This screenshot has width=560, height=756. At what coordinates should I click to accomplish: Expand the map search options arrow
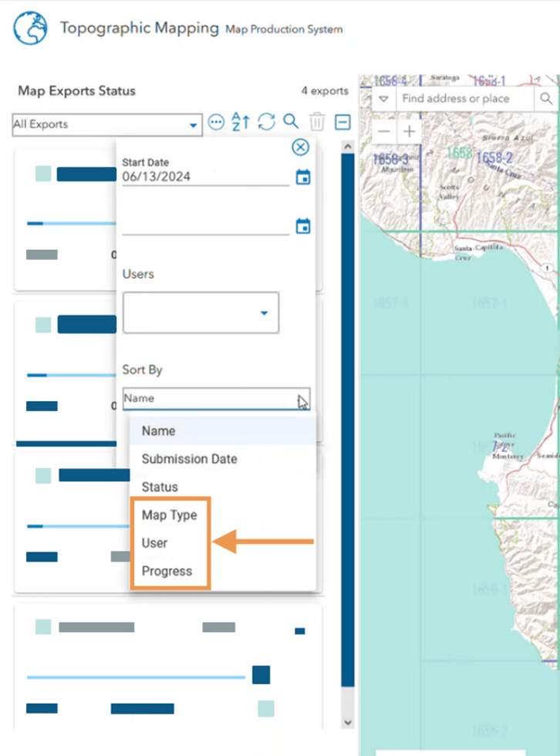[x=383, y=99]
